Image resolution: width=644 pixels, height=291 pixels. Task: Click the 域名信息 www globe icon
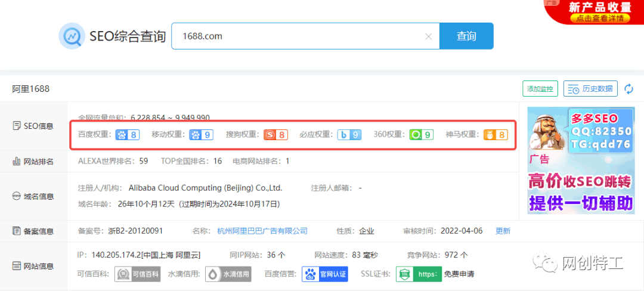[17, 196]
